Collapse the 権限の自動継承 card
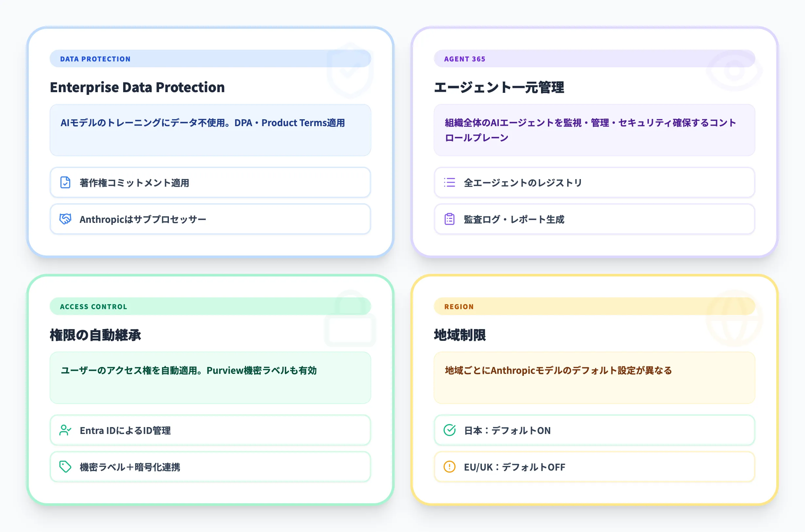This screenshot has height=532, width=805. 96,335
